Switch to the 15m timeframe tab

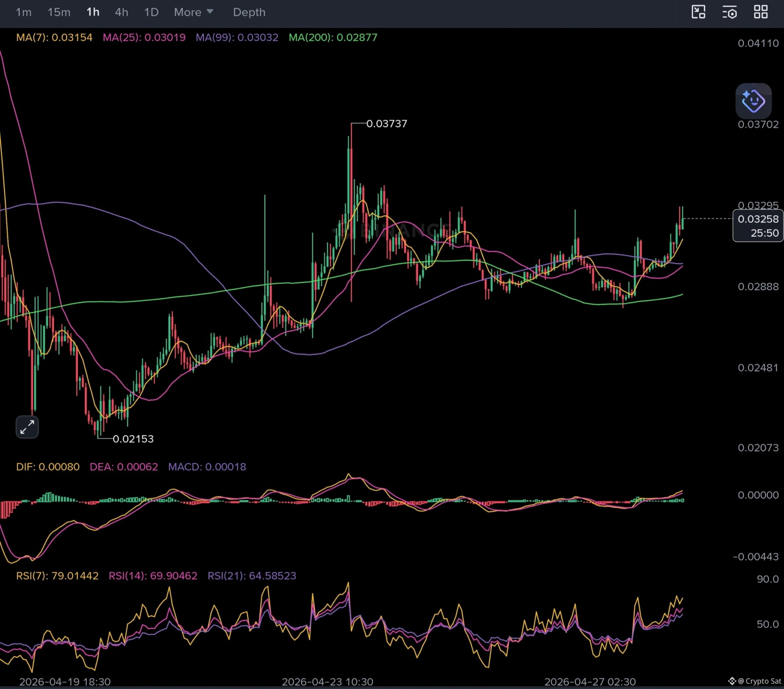[59, 12]
